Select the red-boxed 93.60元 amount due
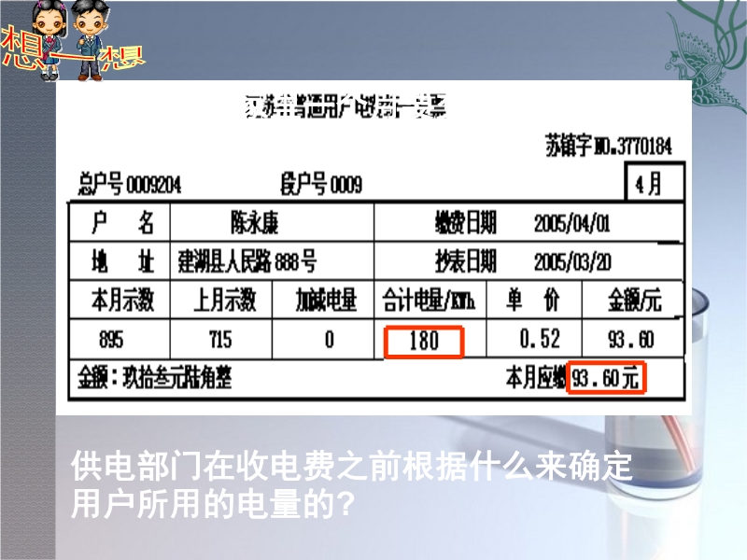 coord(608,378)
